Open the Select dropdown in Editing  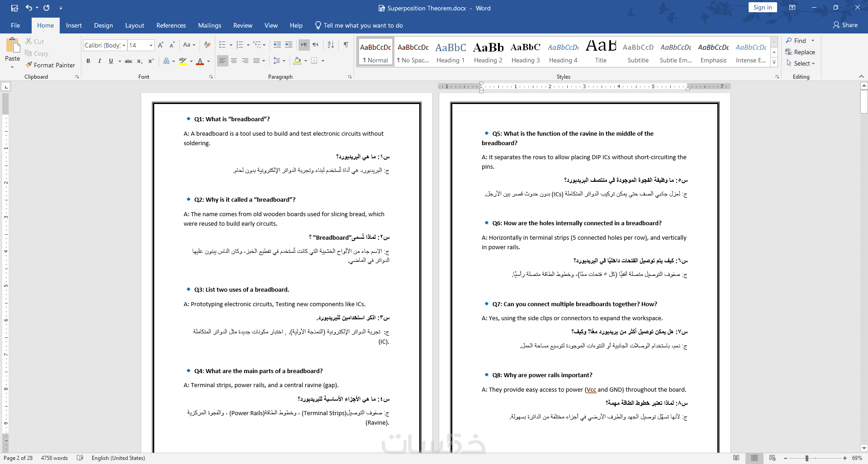tap(800, 63)
